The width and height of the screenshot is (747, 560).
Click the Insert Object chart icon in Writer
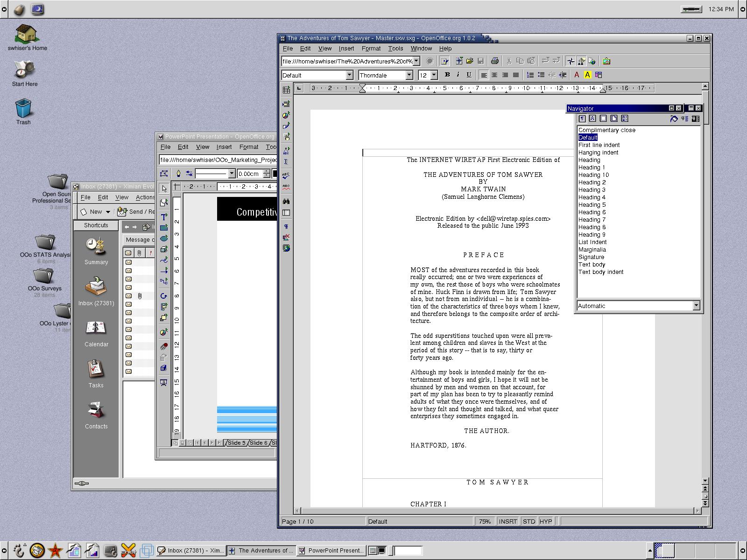click(286, 115)
